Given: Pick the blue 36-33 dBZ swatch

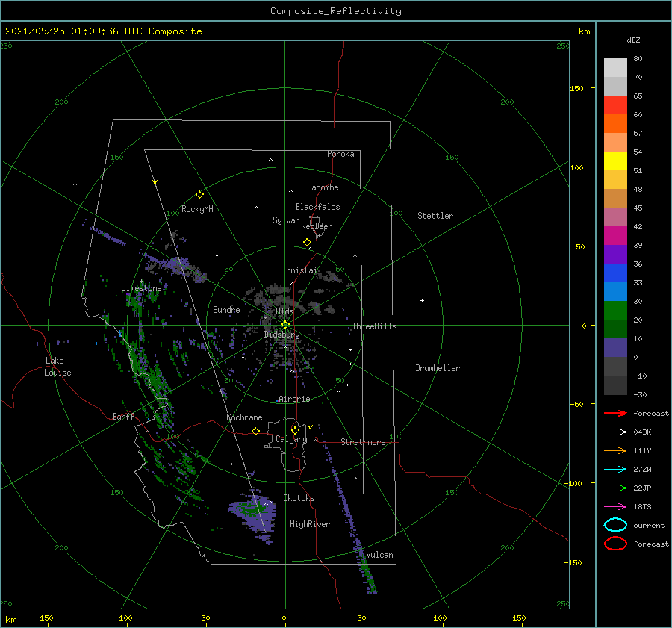Looking at the screenshot, I should click(x=615, y=273).
